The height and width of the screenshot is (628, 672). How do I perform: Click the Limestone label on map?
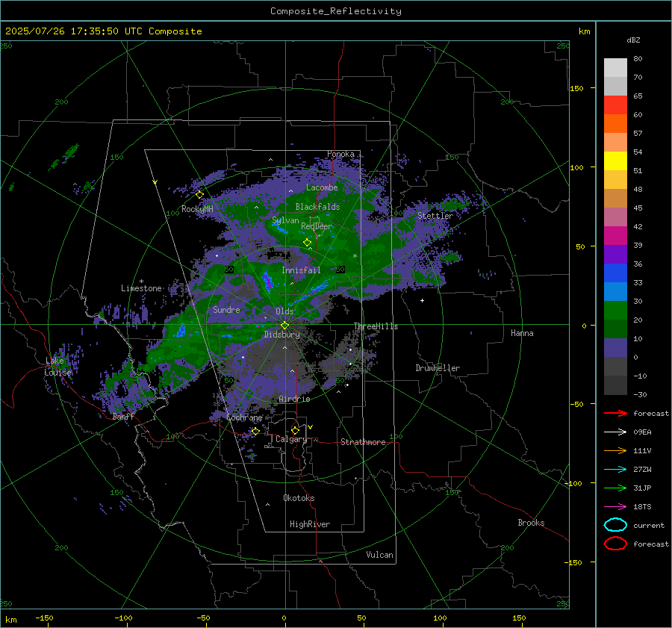(x=141, y=288)
